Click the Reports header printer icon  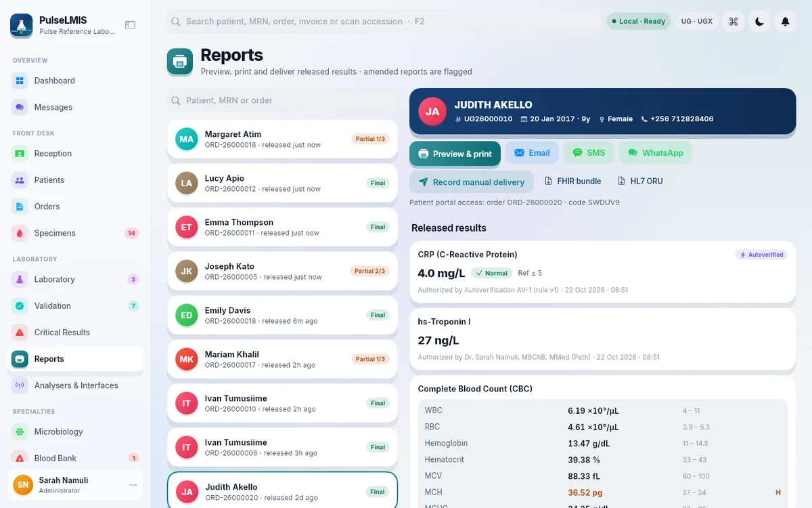tap(180, 62)
